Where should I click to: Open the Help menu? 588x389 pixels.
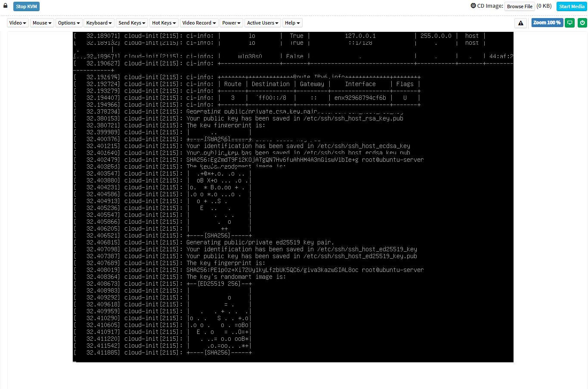[x=292, y=23]
